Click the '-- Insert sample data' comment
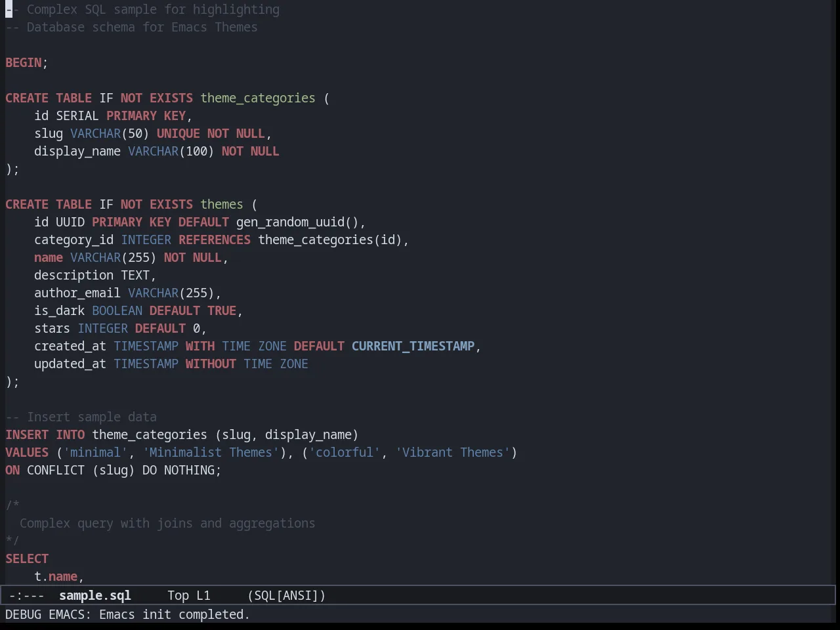Screen dimensions: 840x630 [x=81, y=417]
